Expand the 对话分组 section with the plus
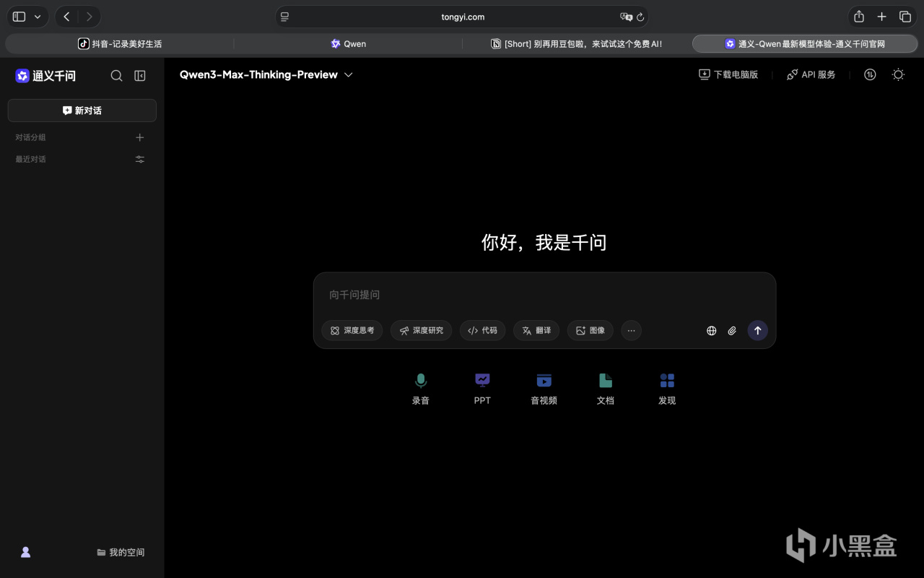The image size is (924, 578). pos(140,137)
